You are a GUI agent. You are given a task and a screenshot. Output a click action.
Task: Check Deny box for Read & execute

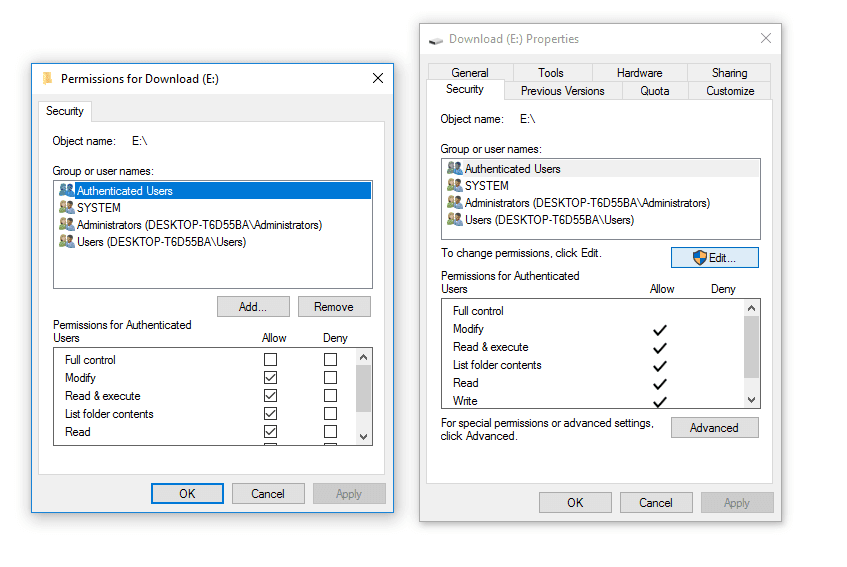pyautogui.click(x=331, y=396)
